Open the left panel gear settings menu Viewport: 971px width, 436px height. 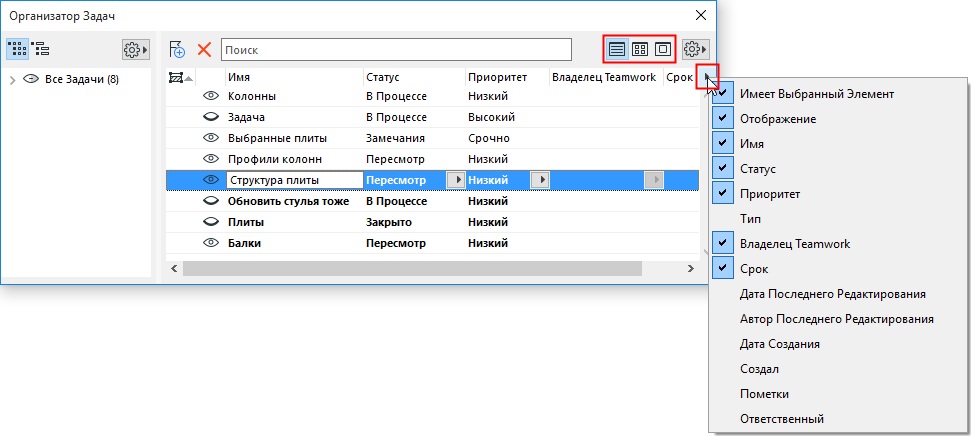pyautogui.click(x=136, y=49)
